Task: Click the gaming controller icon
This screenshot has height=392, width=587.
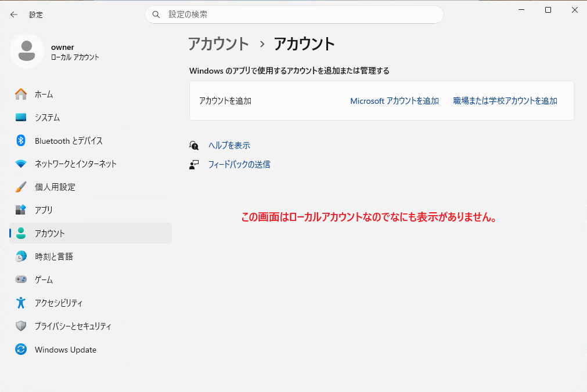Action: 21,280
